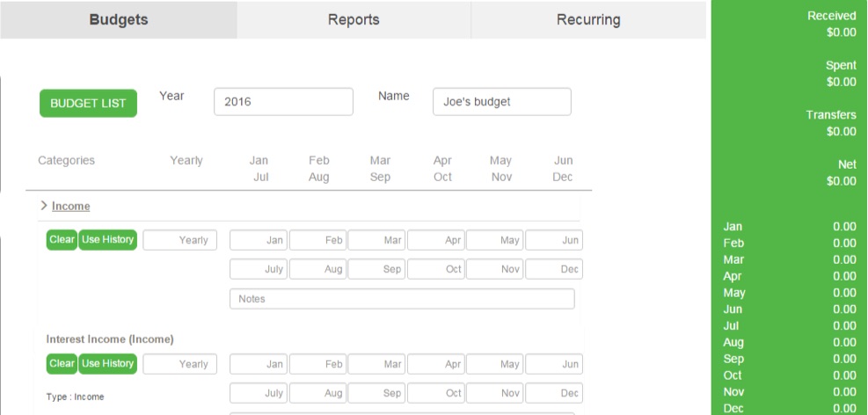
Task: Click the Spent total in green panel
Action: tap(841, 74)
